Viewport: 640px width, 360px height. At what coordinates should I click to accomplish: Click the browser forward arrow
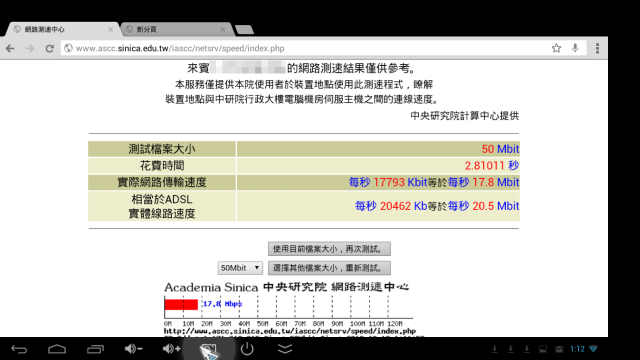[30, 49]
